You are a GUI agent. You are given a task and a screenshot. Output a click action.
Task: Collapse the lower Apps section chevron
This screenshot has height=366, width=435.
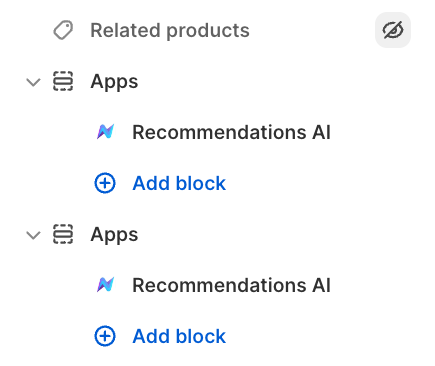pyautogui.click(x=33, y=235)
